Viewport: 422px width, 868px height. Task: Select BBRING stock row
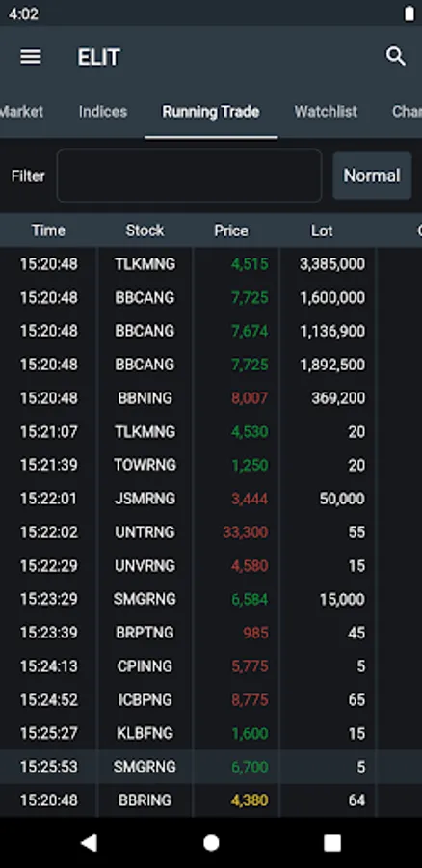pos(211,800)
